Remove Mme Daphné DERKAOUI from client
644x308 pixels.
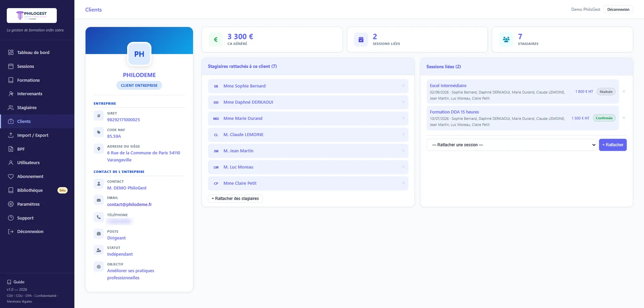(403, 102)
